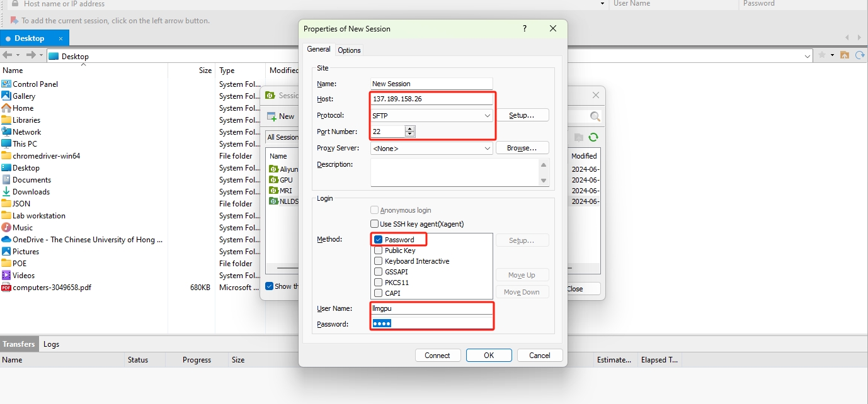
Task: Click the Browse button for proxy server
Action: (522, 148)
